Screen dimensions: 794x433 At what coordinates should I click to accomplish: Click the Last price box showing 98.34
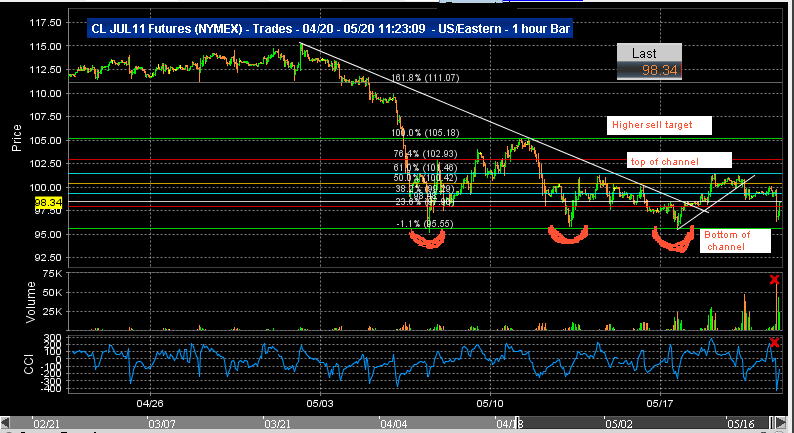tap(649, 61)
